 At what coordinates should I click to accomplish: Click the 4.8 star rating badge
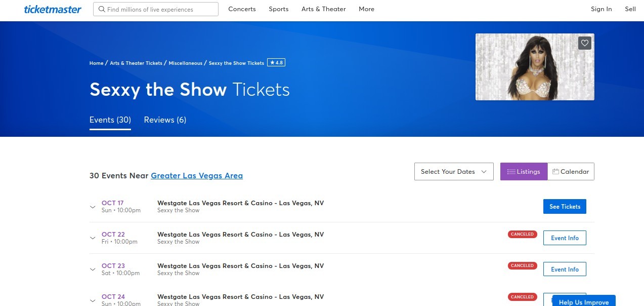[x=276, y=63]
